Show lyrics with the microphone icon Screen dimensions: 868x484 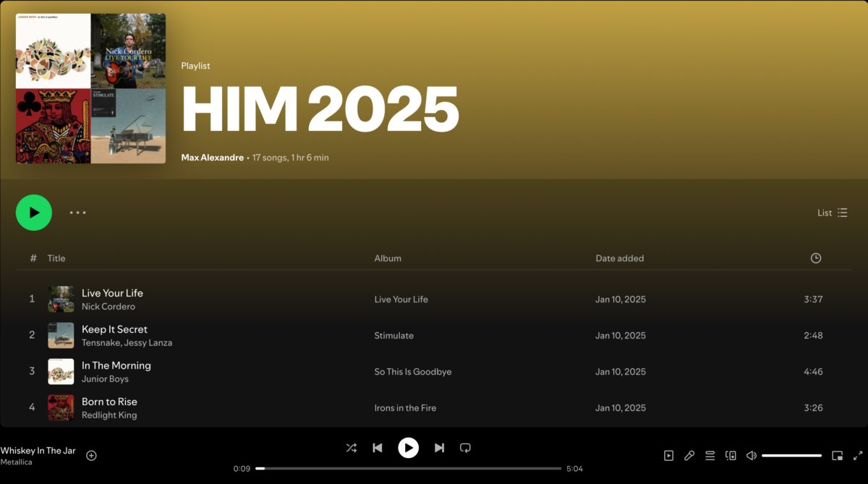click(689, 455)
